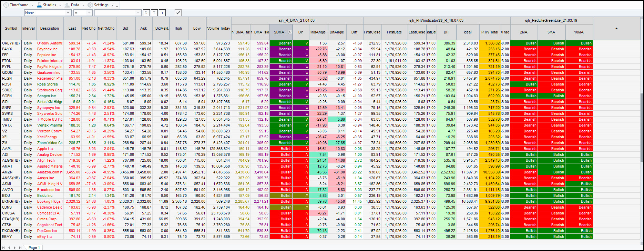
Task: Select the ORLY(HB) symbol cell
Action: point(11,43)
